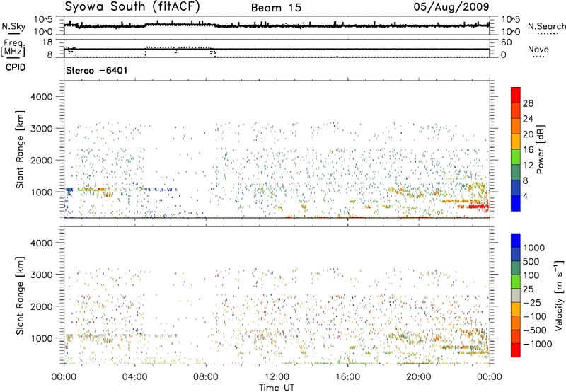This screenshot has height=392, width=566.
Task: Pick the red top segment of Power colorbar
Action: point(516,95)
